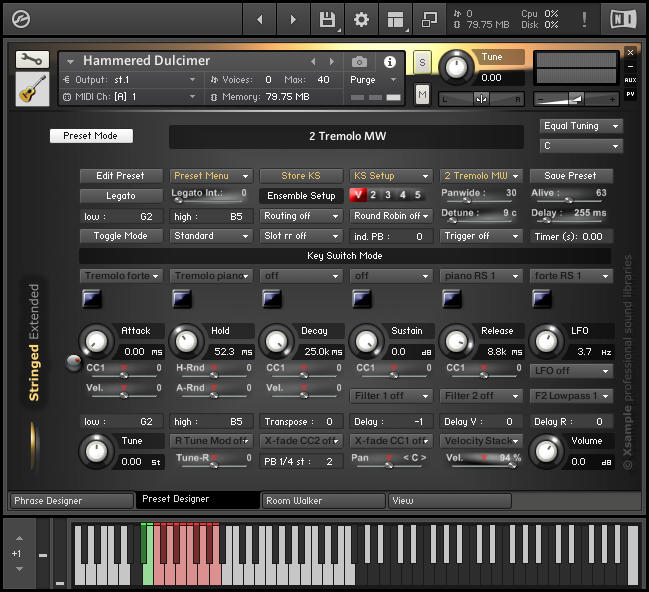The height and width of the screenshot is (592, 649).
Task: Open Output st.1 menu
Action: point(129,79)
